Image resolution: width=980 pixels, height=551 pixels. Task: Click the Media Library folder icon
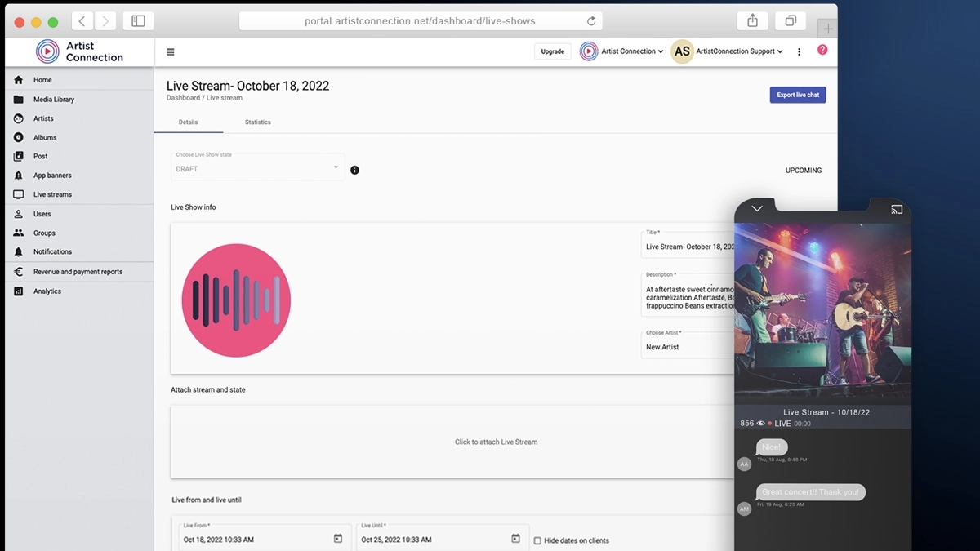click(18, 100)
